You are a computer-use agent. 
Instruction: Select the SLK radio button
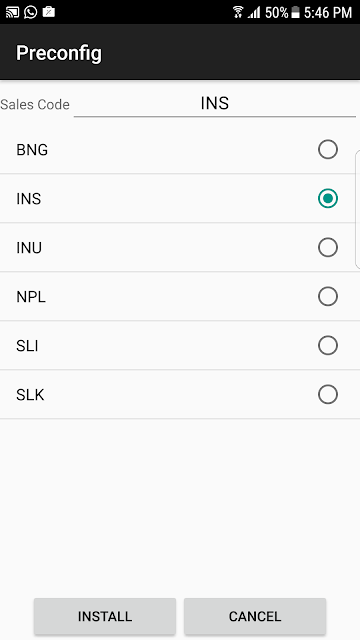coord(328,394)
